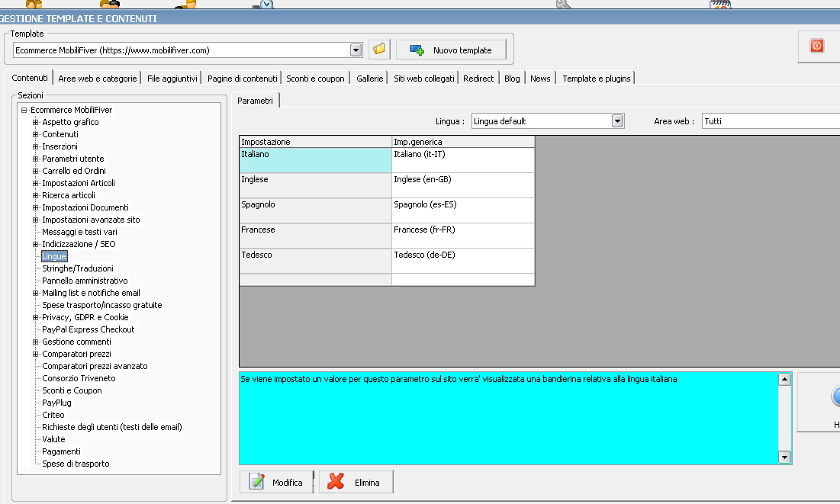Expand the Impostazioni Documenti node
This screenshot has height=504, width=840.
tap(35, 208)
